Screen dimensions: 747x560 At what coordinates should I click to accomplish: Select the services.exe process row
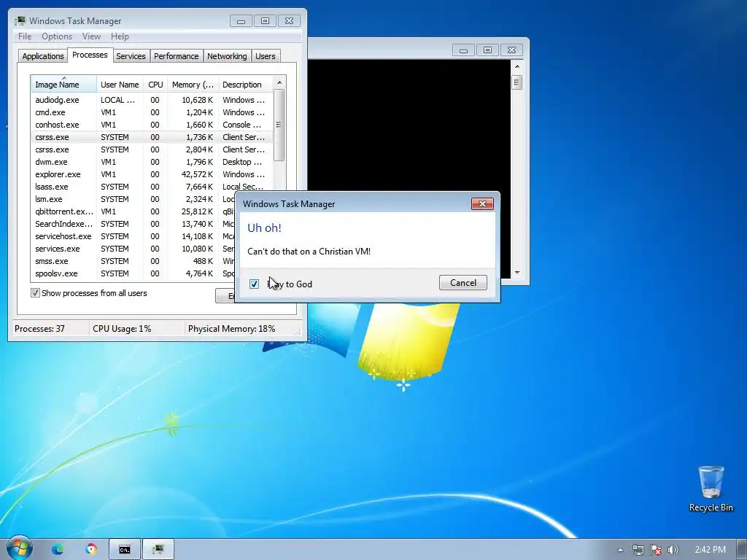[x=133, y=249]
